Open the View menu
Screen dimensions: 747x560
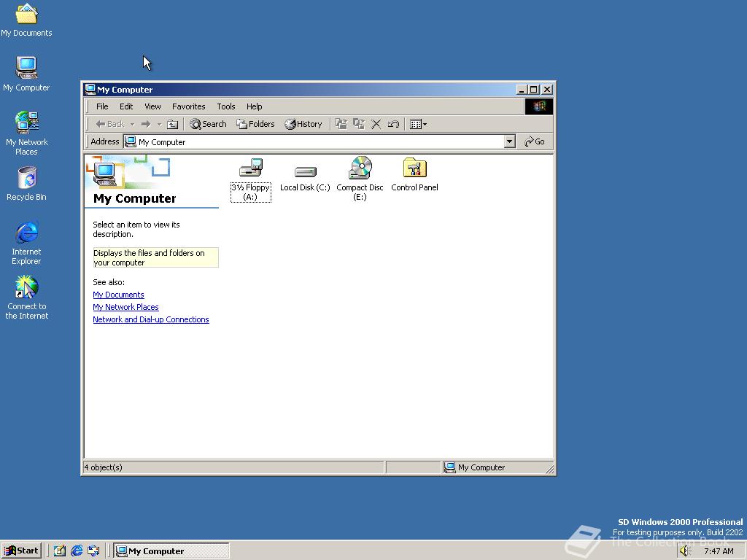tap(153, 106)
